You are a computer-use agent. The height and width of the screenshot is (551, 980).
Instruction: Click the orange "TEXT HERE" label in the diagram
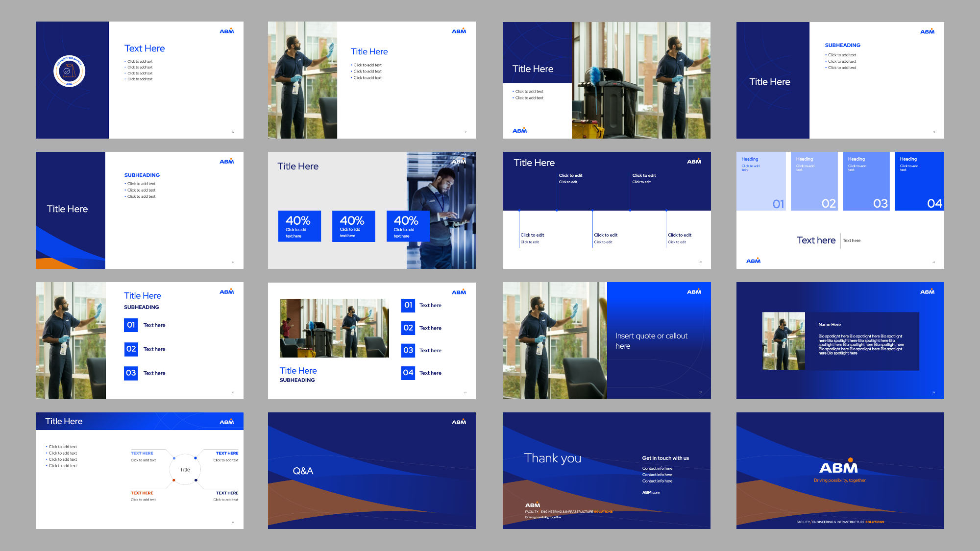click(142, 493)
